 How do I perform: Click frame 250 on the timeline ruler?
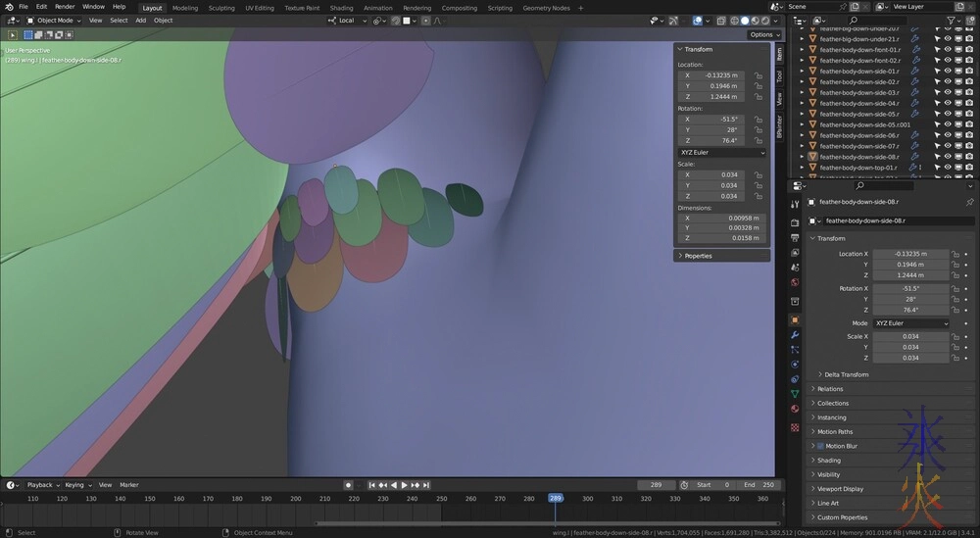click(x=441, y=499)
